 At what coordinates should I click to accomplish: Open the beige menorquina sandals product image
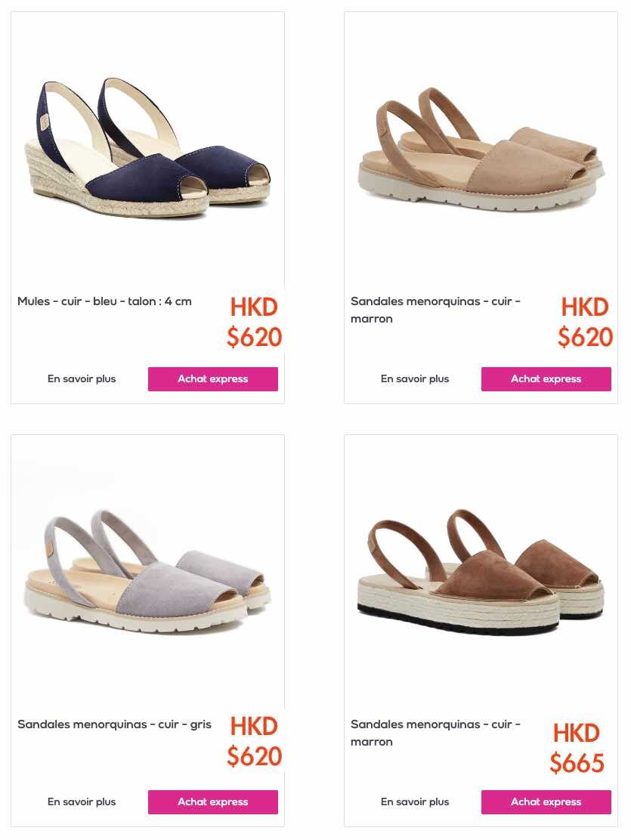(481, 148)
